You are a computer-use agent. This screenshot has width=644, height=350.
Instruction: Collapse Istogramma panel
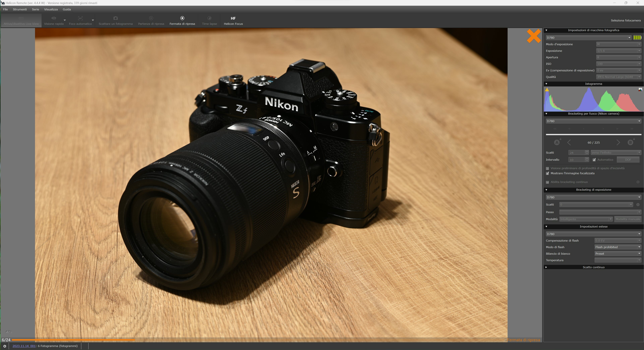click(546, 84)
